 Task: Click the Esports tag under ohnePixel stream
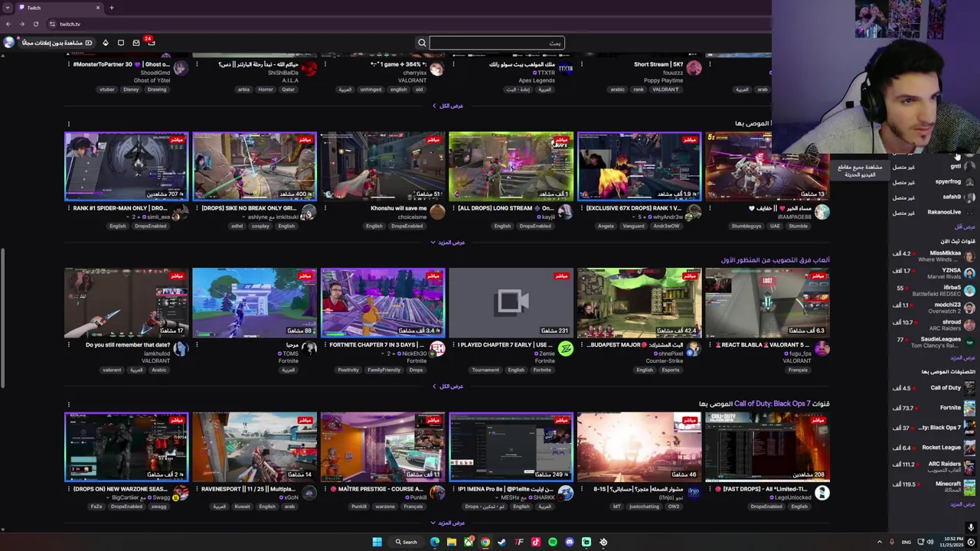pyautogui.click(x=670, y=370)
